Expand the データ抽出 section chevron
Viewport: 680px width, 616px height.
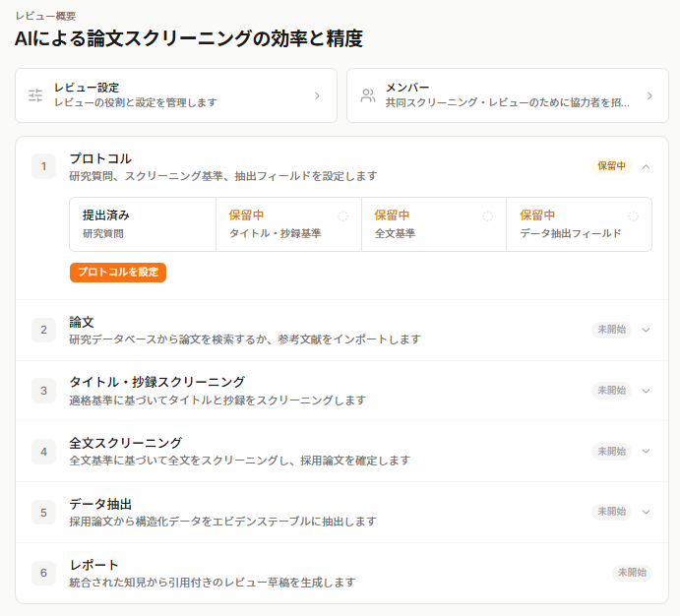(647, 512)
